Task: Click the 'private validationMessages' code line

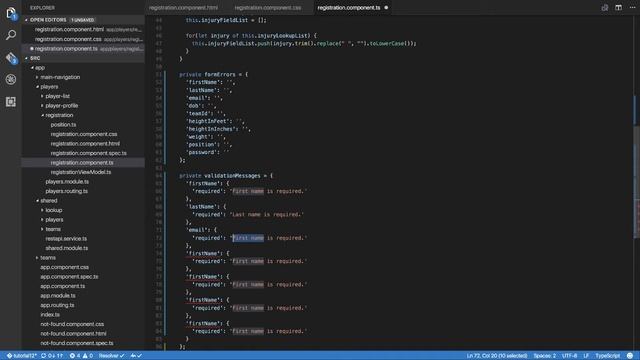Action: pos(226,176)
